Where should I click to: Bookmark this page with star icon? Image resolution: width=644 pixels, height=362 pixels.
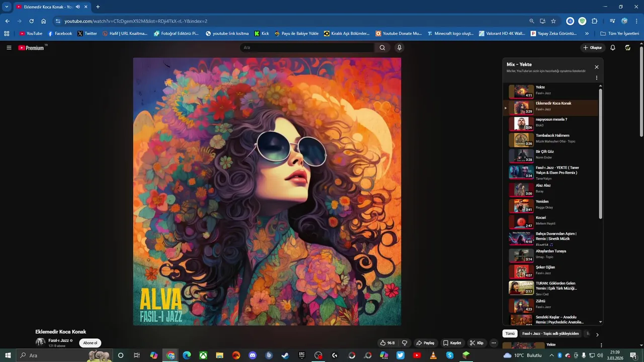[553, 21]
